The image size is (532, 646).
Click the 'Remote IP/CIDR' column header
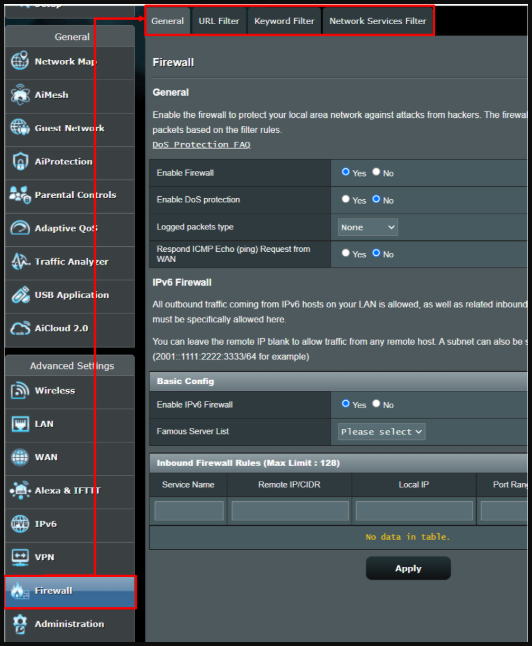pyautogui.click(x=289, y=485)
